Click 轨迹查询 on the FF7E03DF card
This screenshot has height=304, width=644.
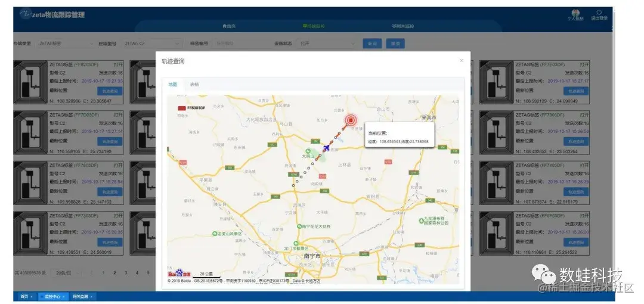(x=576, y=91)
